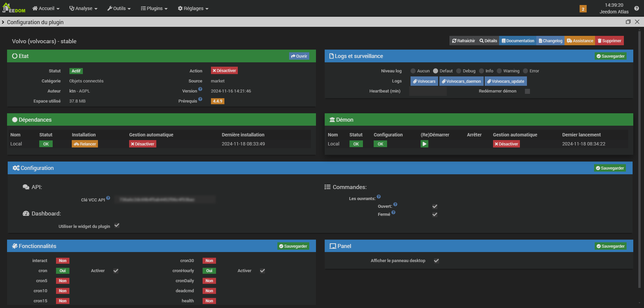Toggle the Redémarrer démon checkbox
Viewport: 644px width, 308px height.
coord(527,91)
